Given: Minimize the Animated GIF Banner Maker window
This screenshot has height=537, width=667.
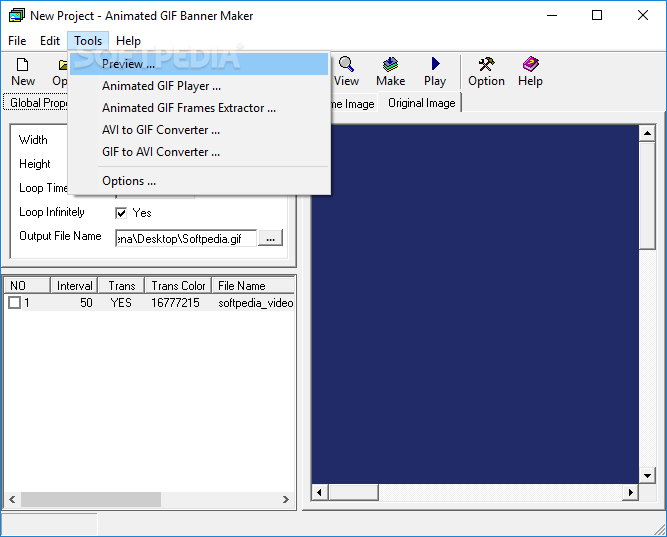Looking at the screenshot, I should tap(552, 16).
